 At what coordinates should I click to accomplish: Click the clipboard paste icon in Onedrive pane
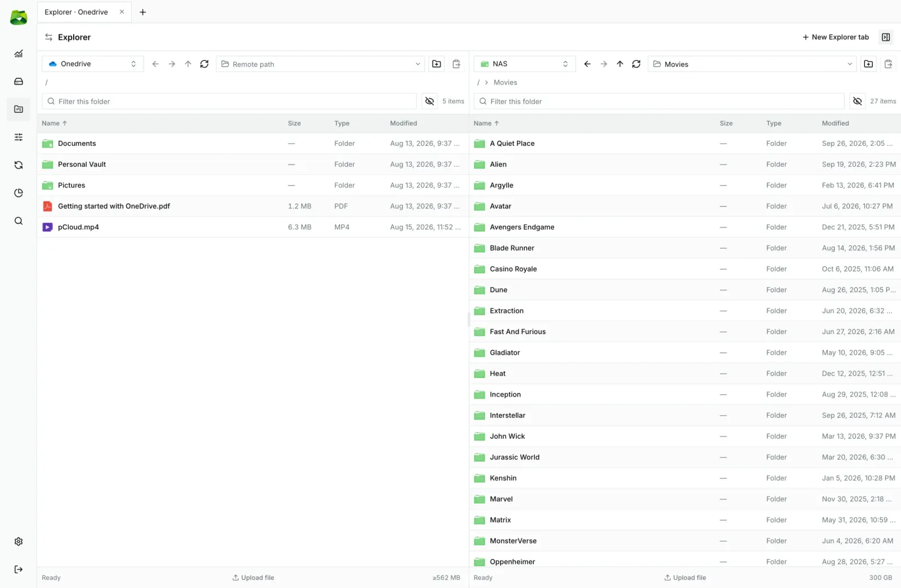coord(457,64)
